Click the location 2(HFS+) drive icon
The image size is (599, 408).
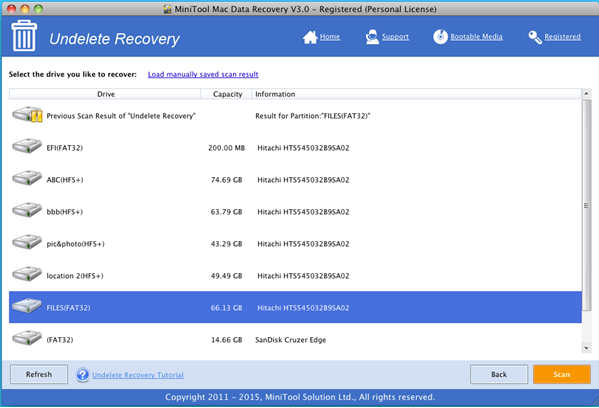tap(27, 274)
